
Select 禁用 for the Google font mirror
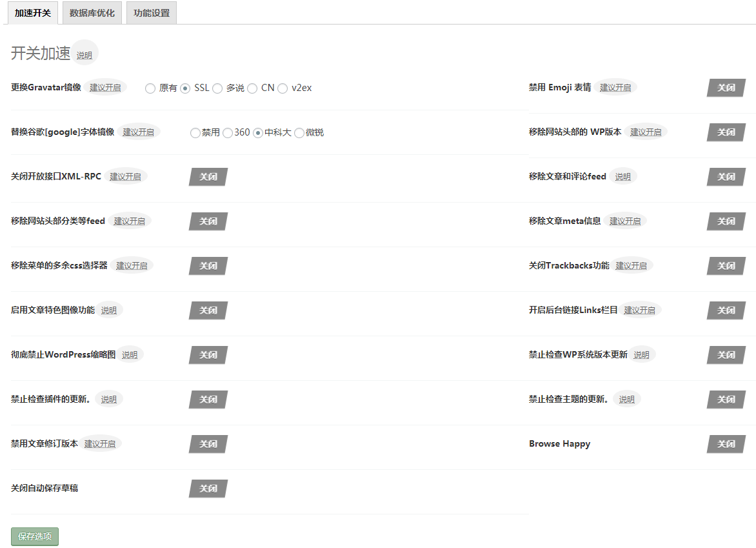(x=195, y=133)
